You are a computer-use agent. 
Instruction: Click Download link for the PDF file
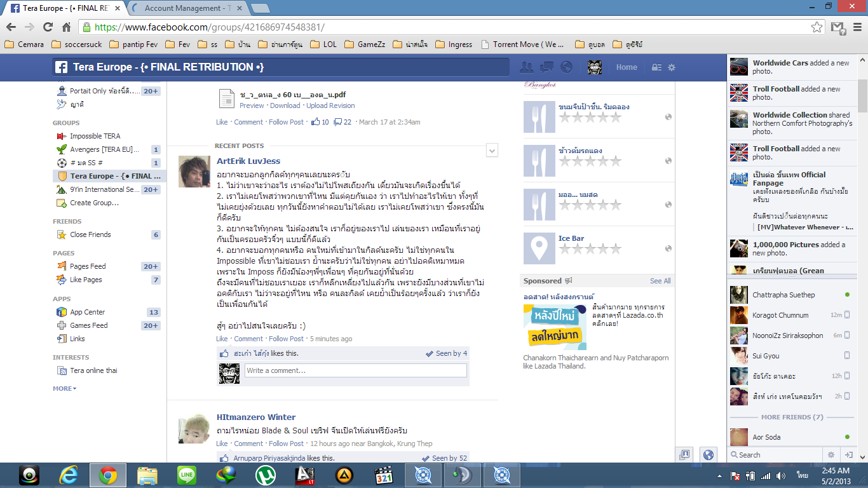(285, 105)
